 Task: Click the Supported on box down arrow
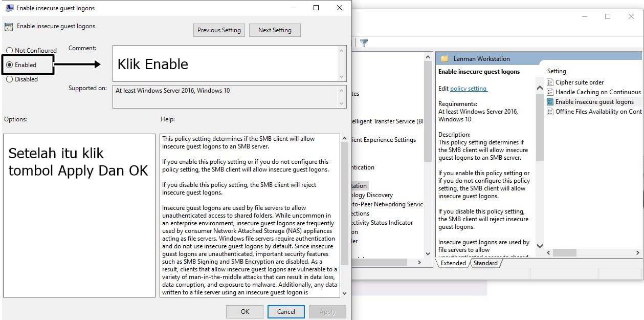tap(342, 103)
